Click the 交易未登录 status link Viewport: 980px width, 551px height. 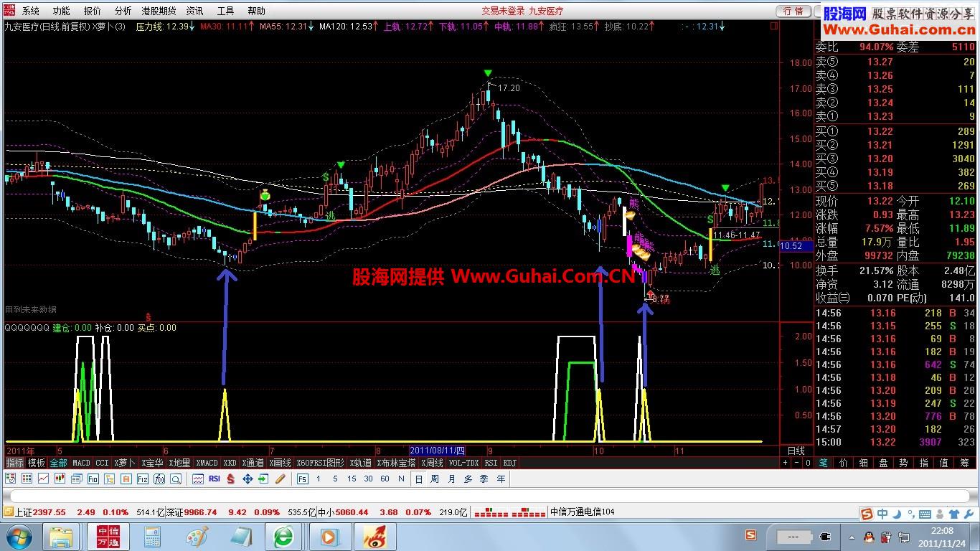(x=502, y=11)
